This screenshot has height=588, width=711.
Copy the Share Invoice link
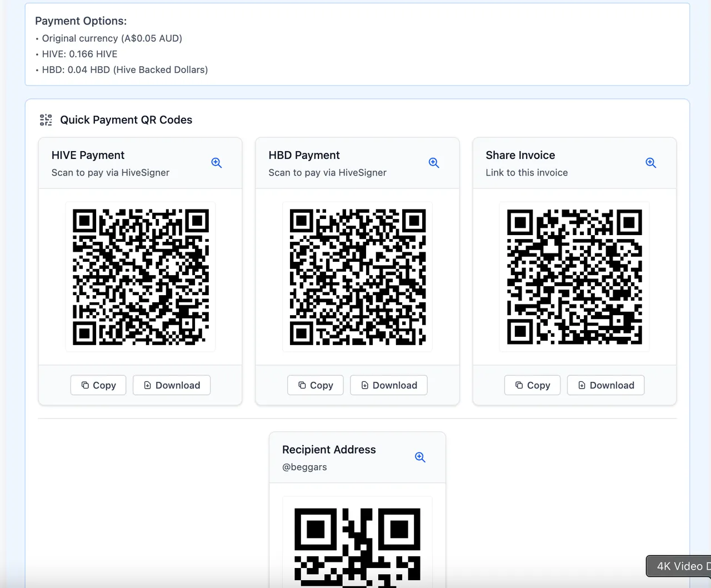532,385
